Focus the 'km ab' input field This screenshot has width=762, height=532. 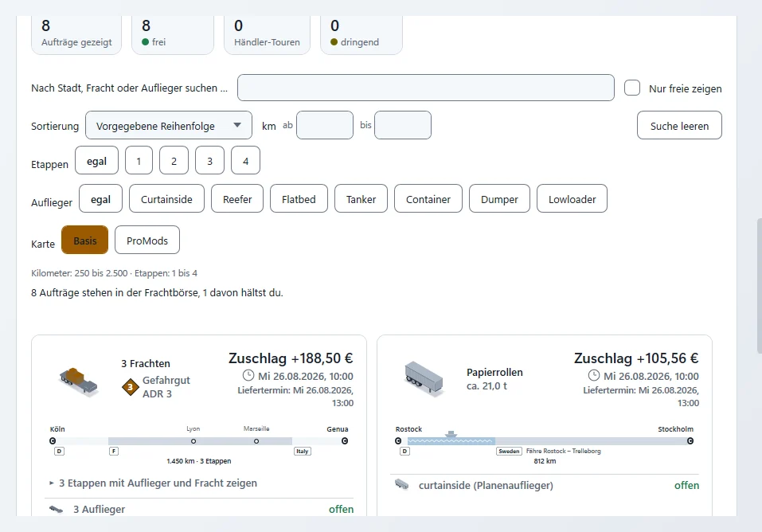325,125
